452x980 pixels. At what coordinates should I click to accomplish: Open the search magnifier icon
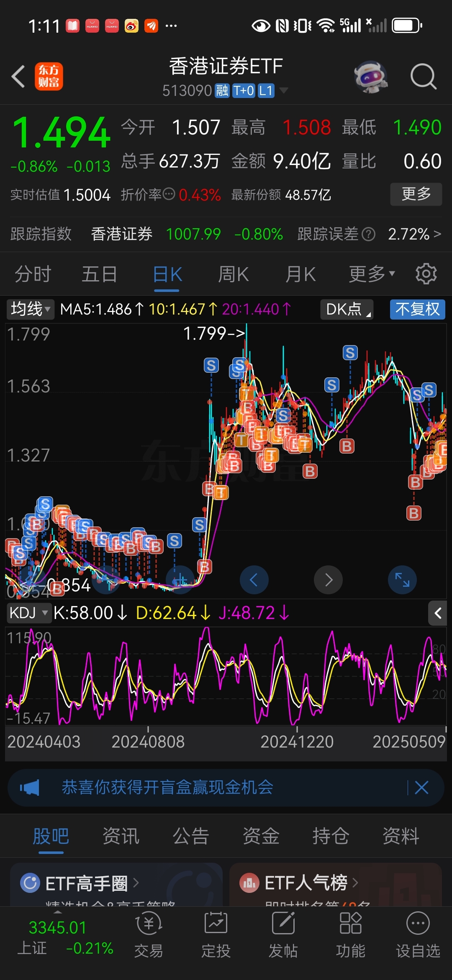(424, 77)
